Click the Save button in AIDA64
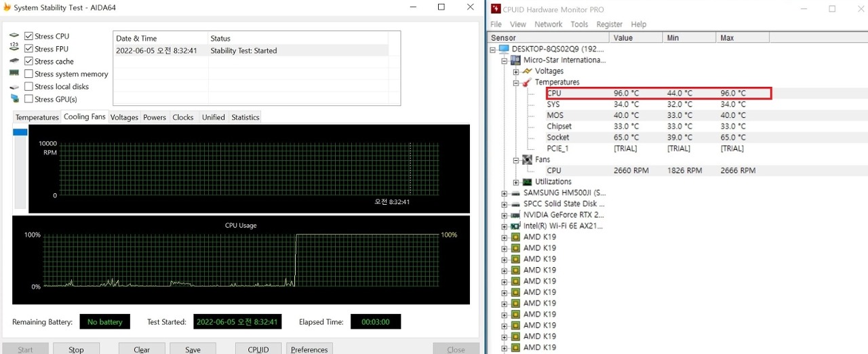 click(x=193, y=349)
